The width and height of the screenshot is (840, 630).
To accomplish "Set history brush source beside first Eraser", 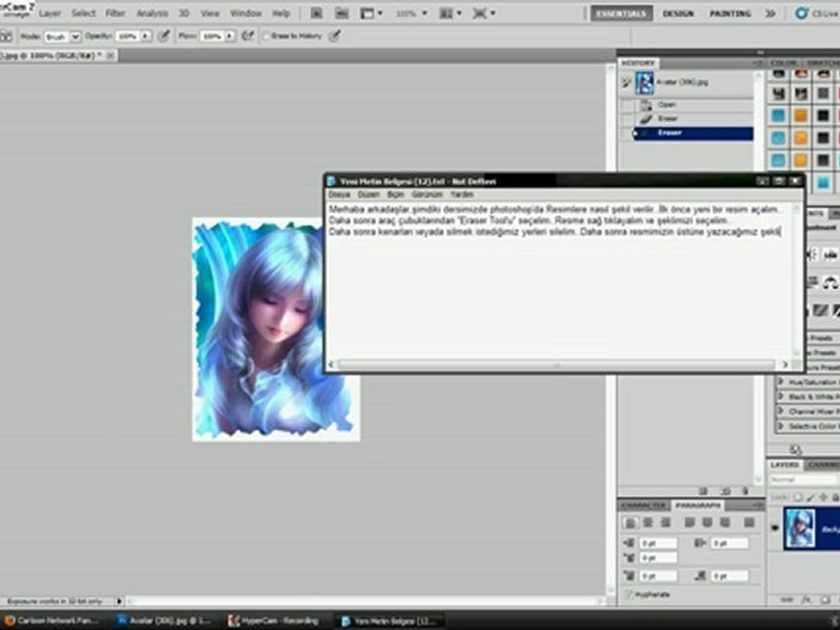I will click(626, 118).
